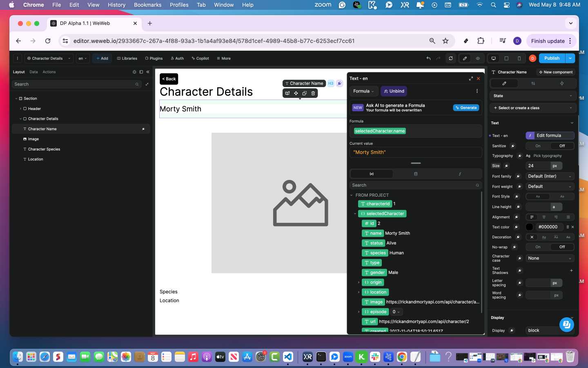
Task: Add a text shadow plus icon
Action: point(571,271)
